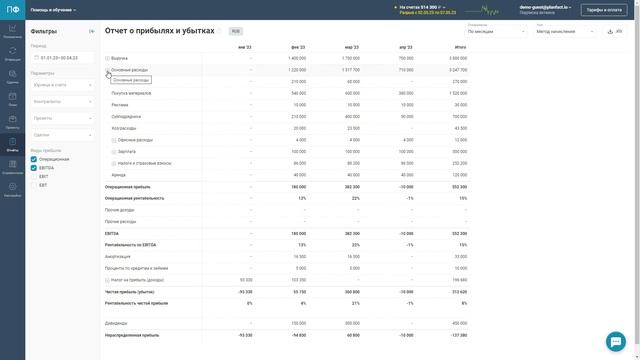Open the Показатели section in the sidebar
Image resolution: width=640 pixels, height=360 pixels.
click(13, 31)
